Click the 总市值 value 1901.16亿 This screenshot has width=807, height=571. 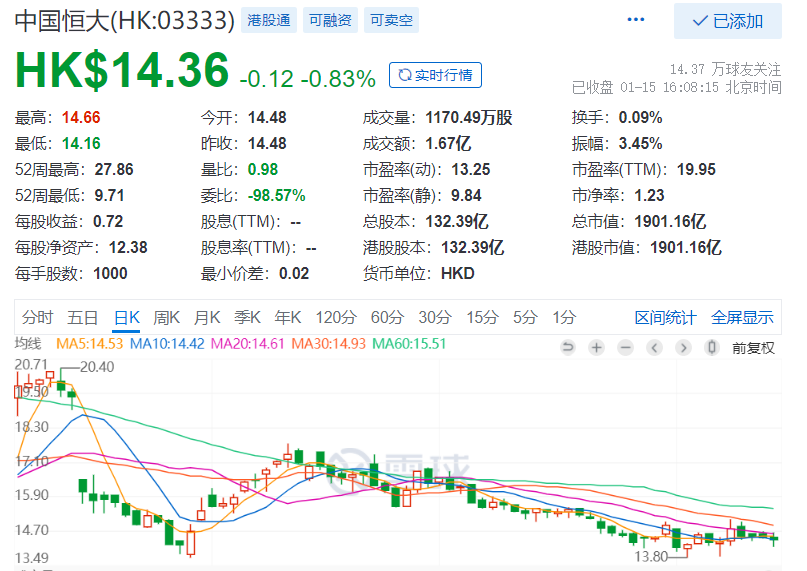pyautogui.click(x=670, y=221)
